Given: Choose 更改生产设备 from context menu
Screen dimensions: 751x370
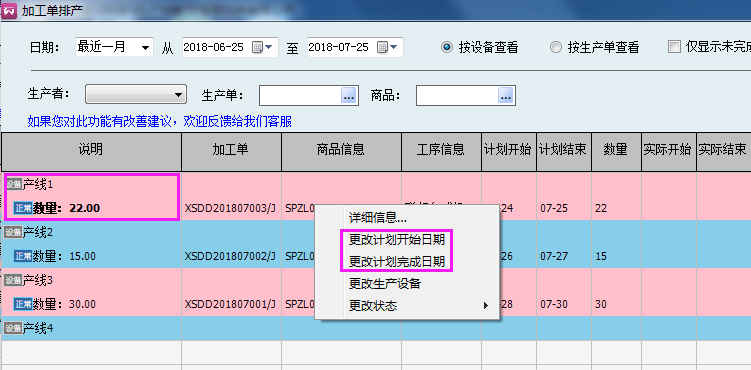Looking at the screenshot, I should 385,283.
